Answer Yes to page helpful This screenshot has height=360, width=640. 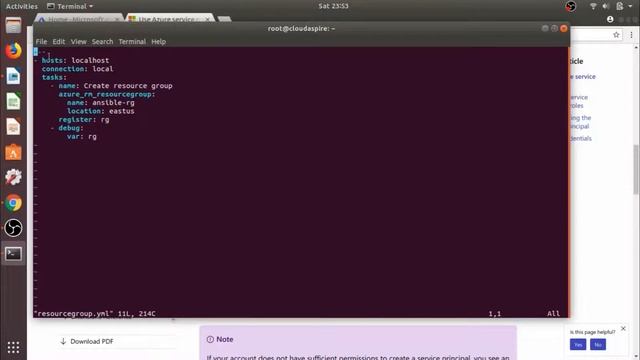578,344
